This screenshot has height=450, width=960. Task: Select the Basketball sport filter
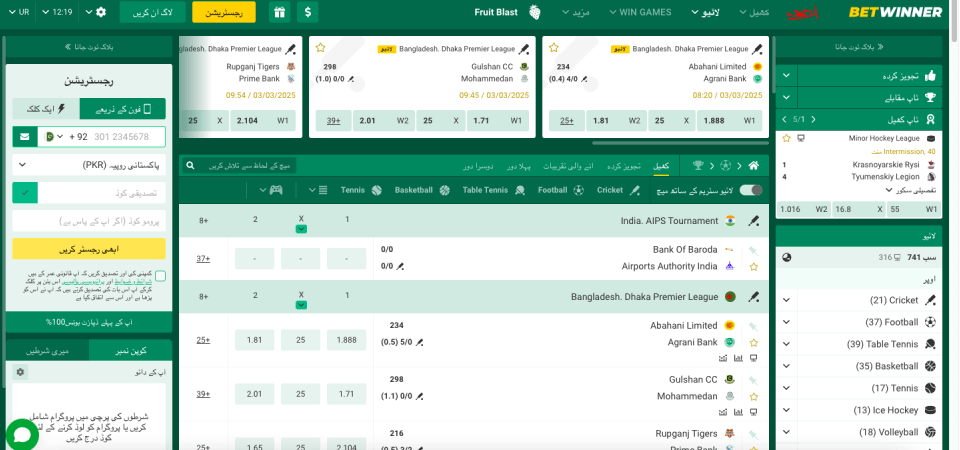click(422, 190)
